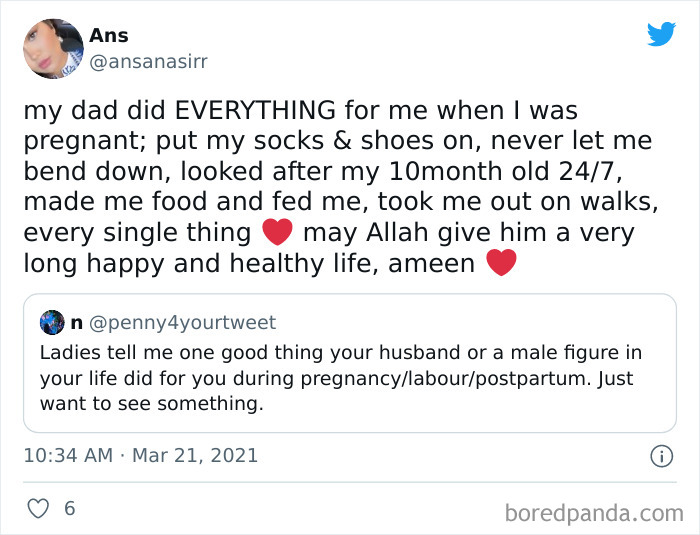Click the Twitter bird logo
Viewport: 700px width, 535px height.
(661, 34)
